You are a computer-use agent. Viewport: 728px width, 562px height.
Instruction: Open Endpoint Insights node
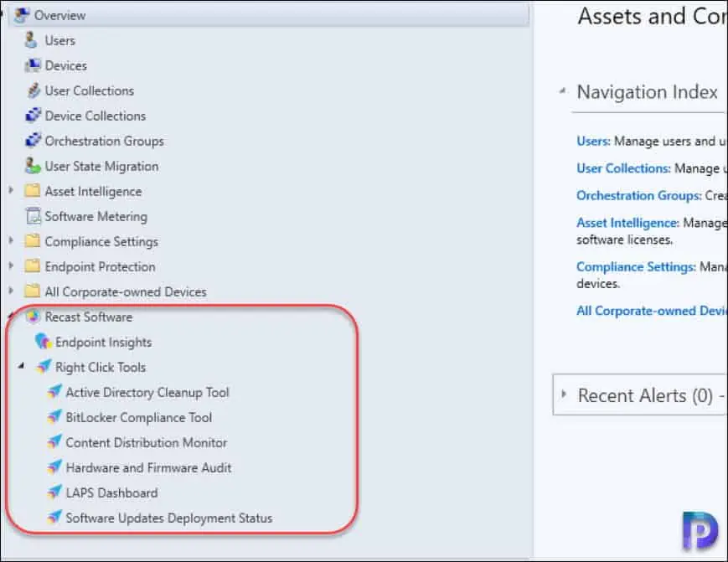click(x=104, y=342)
